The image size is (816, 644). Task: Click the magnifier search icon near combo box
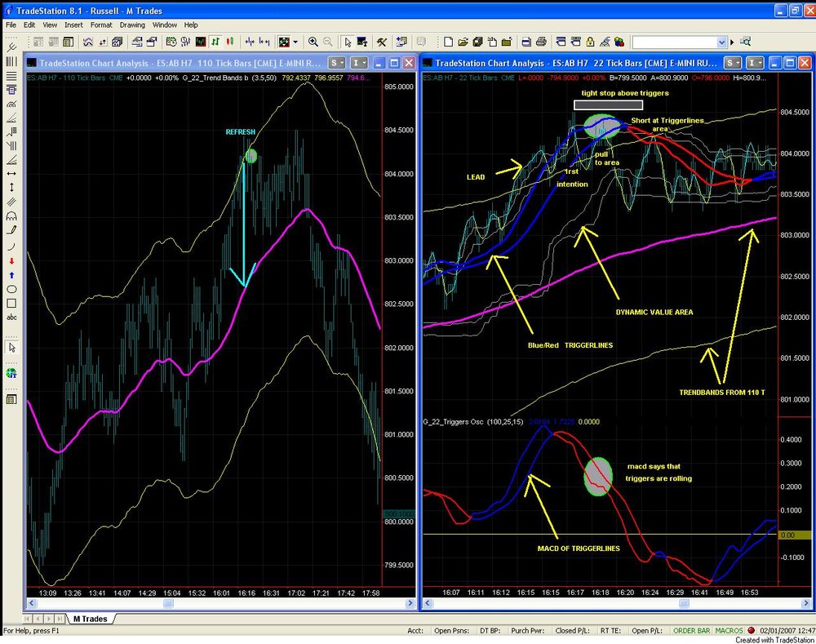click(x=745, y=42)
